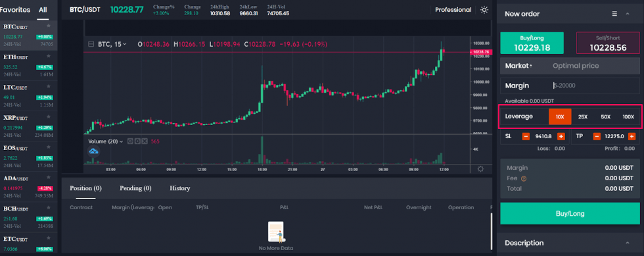
Task: Remove the Volume indicator with X icon
Action: tap(145, 141)
